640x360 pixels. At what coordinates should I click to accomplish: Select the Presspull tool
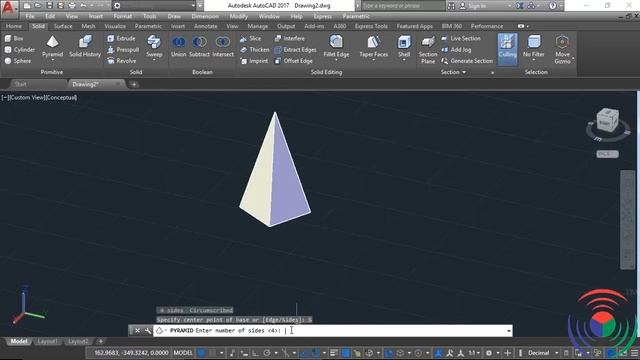tap(123, 50)
